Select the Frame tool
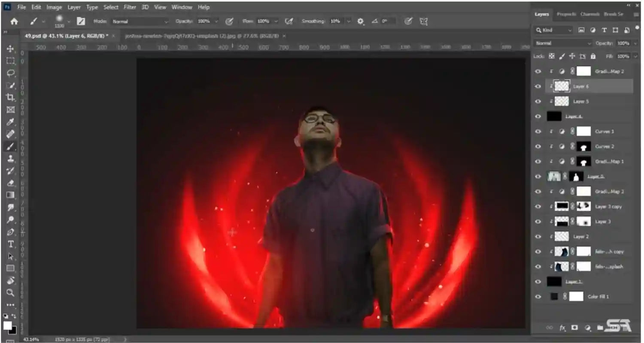 (10, 110)
